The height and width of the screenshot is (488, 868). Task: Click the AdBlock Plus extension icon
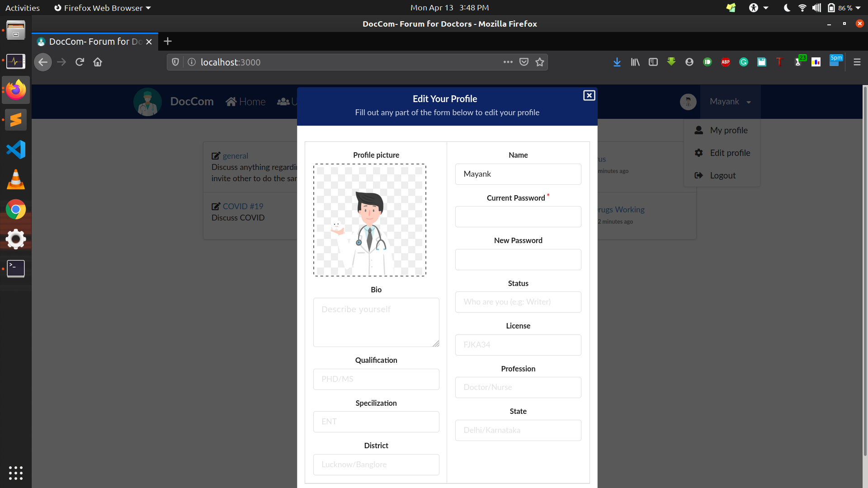click(726, 62)
